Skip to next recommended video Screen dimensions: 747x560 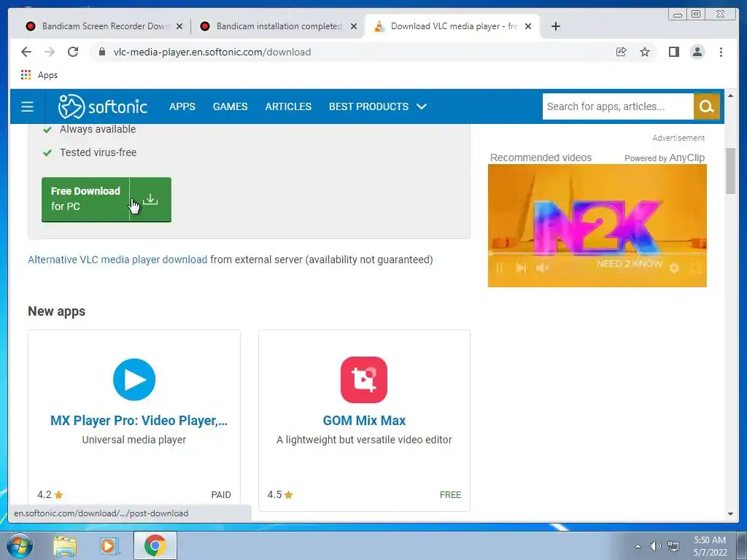(521, 268)
